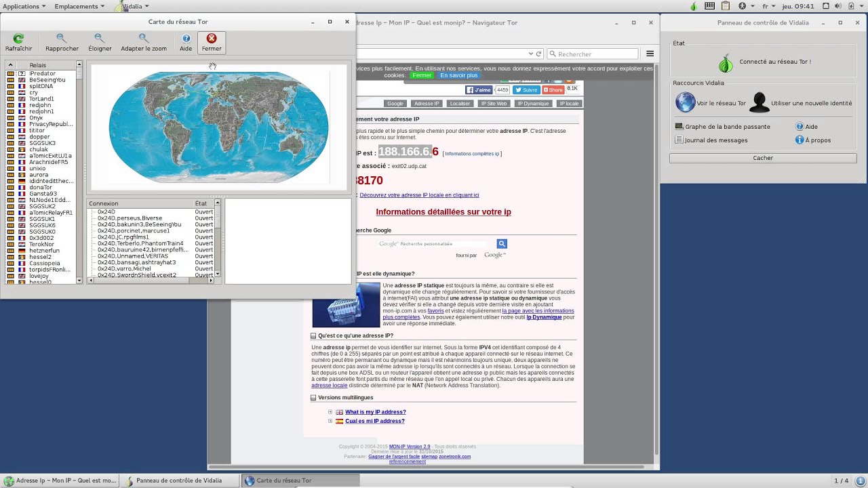
Task: Click the Rafraîchir toolbar icon
Action: coord(18,43)
